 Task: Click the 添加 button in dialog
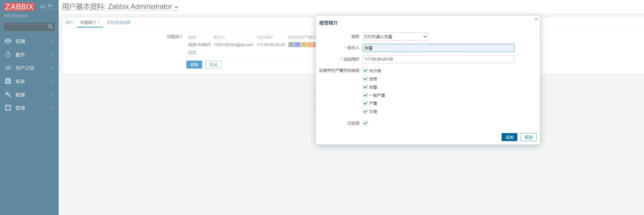509,137
